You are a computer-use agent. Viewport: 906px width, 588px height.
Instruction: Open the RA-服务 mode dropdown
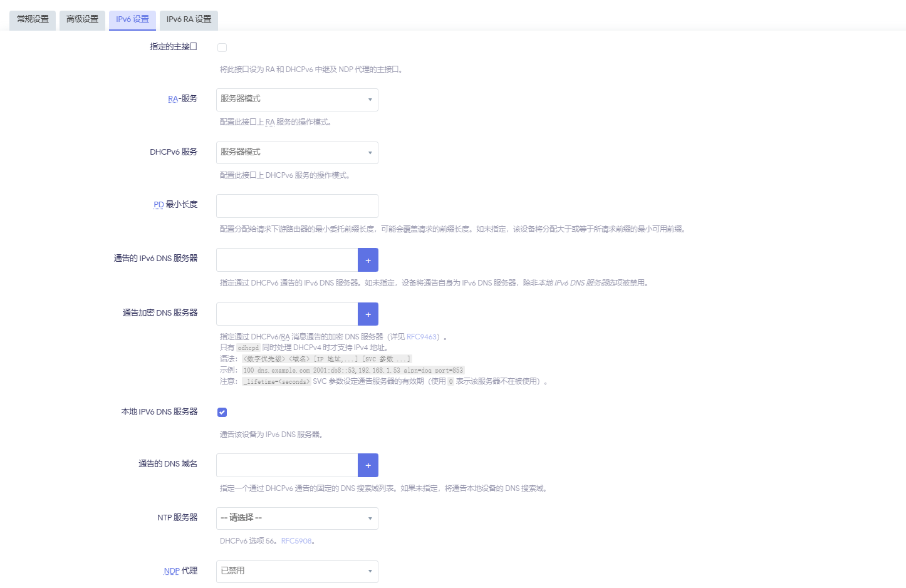click(296, 99)
